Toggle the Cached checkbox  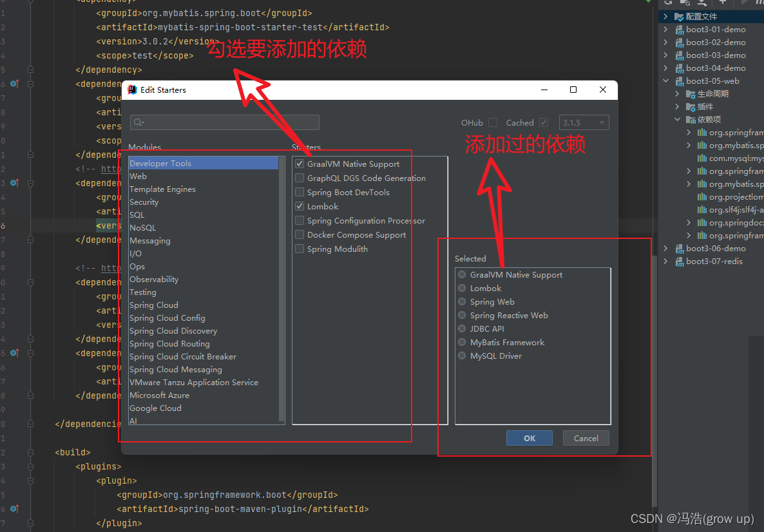click(544, 122)
